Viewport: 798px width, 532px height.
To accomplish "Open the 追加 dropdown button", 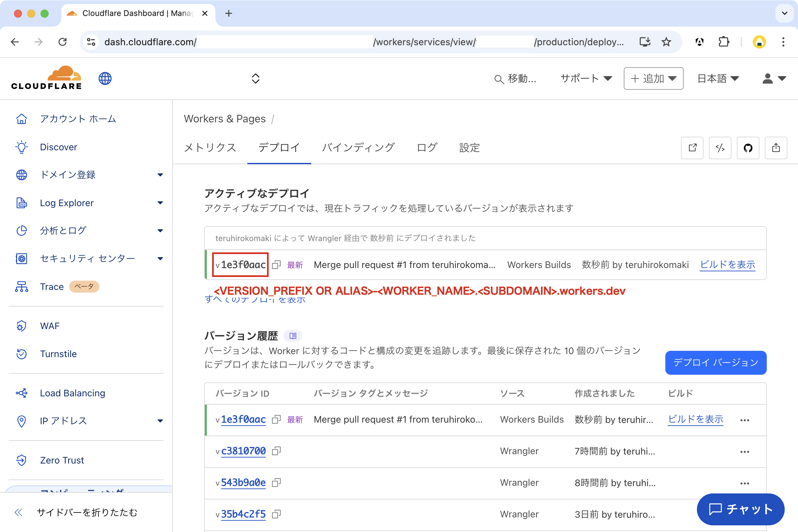I will [653, 78].
